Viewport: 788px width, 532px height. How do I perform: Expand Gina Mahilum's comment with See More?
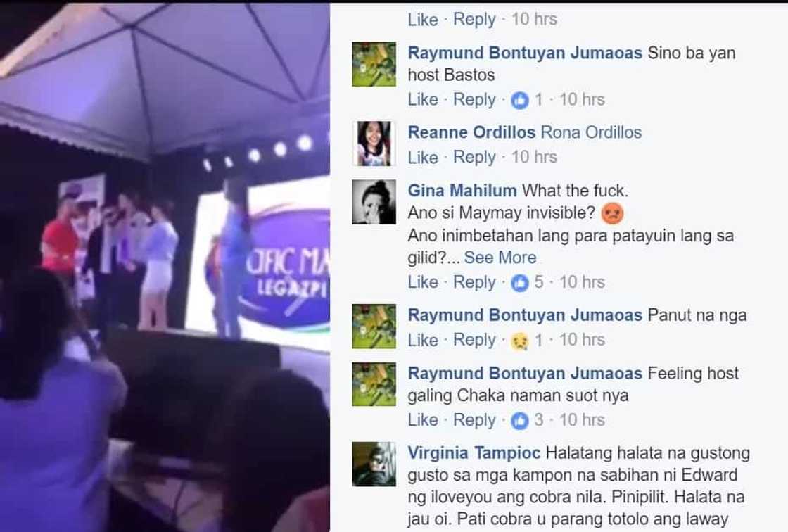pyautogui.click(x=500, y=258)
